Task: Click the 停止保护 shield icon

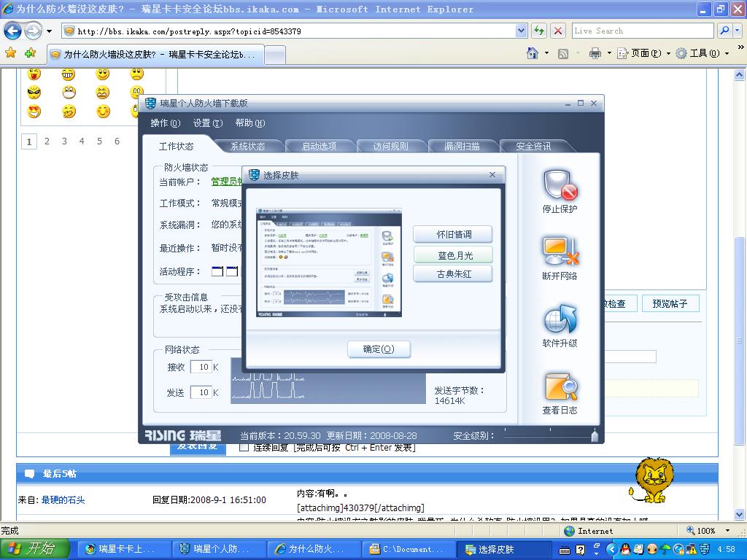Action: point(560,185)
